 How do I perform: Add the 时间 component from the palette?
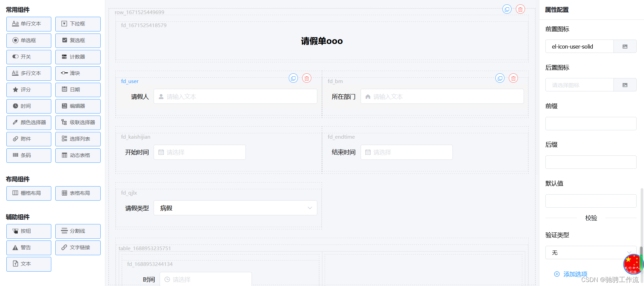point(29,106)
